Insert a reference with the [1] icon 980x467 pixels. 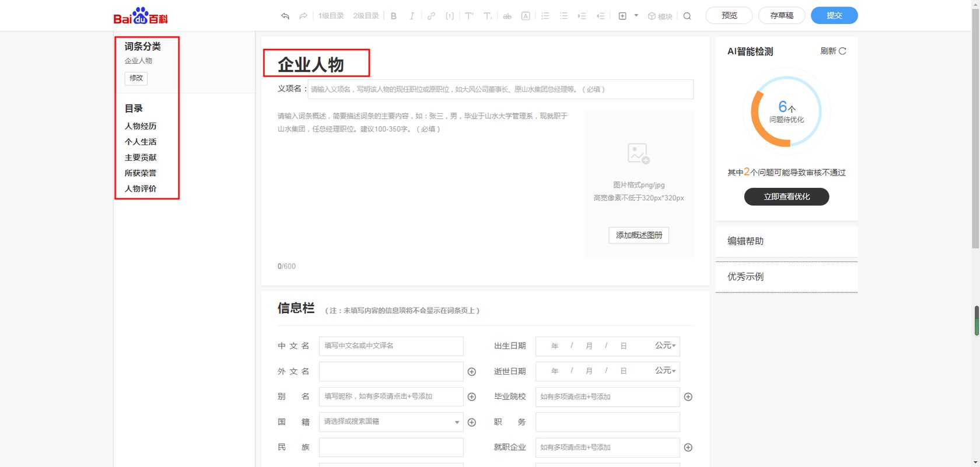coord(450,16)
